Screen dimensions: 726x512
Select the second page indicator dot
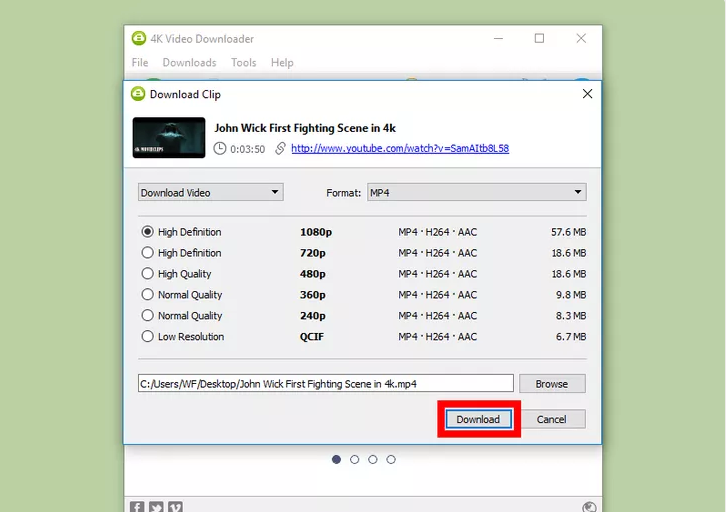coord(355,459)
